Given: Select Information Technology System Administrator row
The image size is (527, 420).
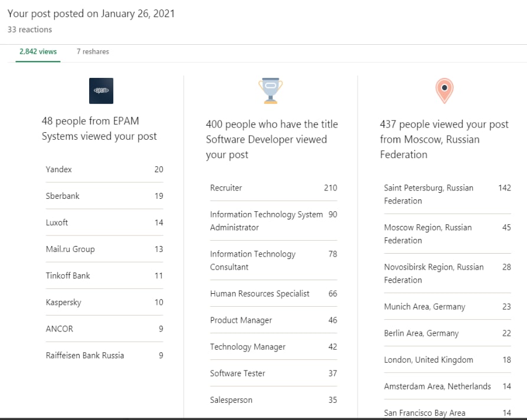Looking at the screenshot, I should pos(274,221).
